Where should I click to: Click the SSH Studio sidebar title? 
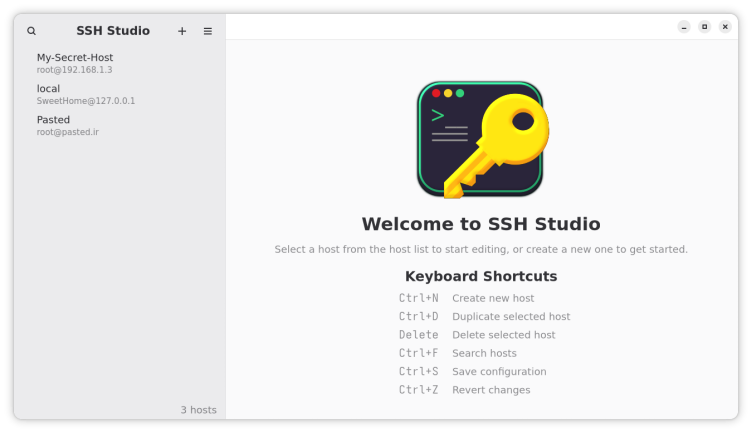[113, 31]
